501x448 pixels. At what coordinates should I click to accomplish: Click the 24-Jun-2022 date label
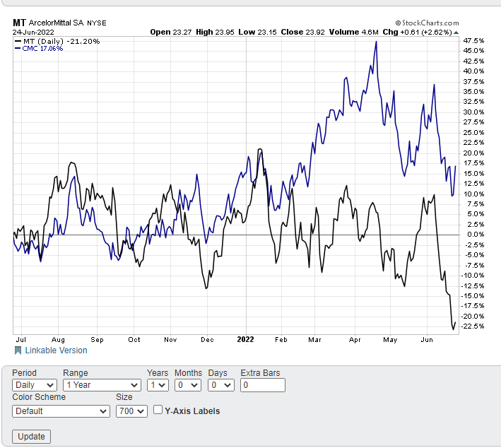pyautogui.click(x=33, y=33)
